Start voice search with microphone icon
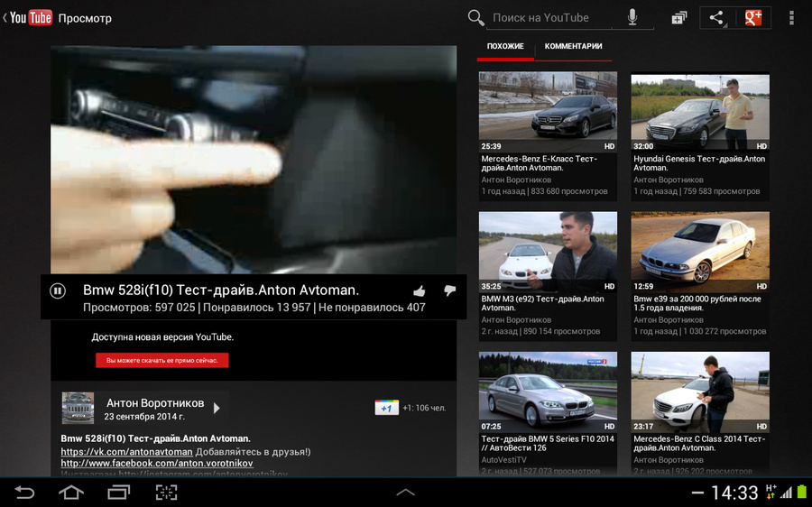This screenshot has height=507, width=812. point(632,18)
